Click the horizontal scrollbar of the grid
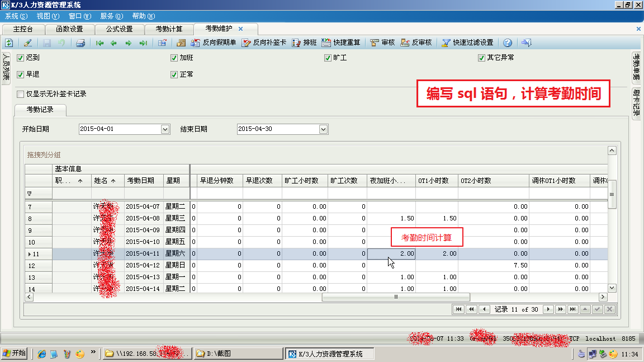This screenshot has width=644, height=362. (396, 297)
